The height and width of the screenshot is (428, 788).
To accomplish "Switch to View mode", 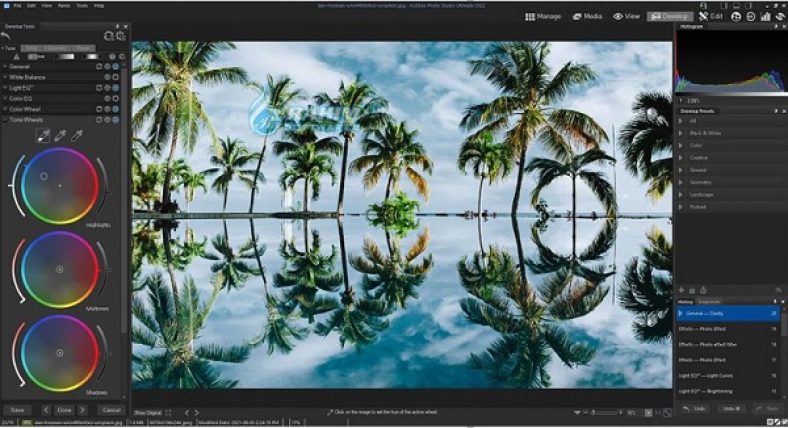I will coord(626,17).
